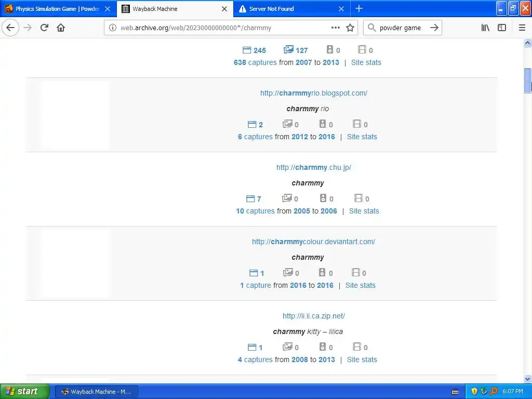The width and height of the screenshot is (532, 399).
Task: Open the browser home page
Action: pyautogui.click(x=61, y=28)
